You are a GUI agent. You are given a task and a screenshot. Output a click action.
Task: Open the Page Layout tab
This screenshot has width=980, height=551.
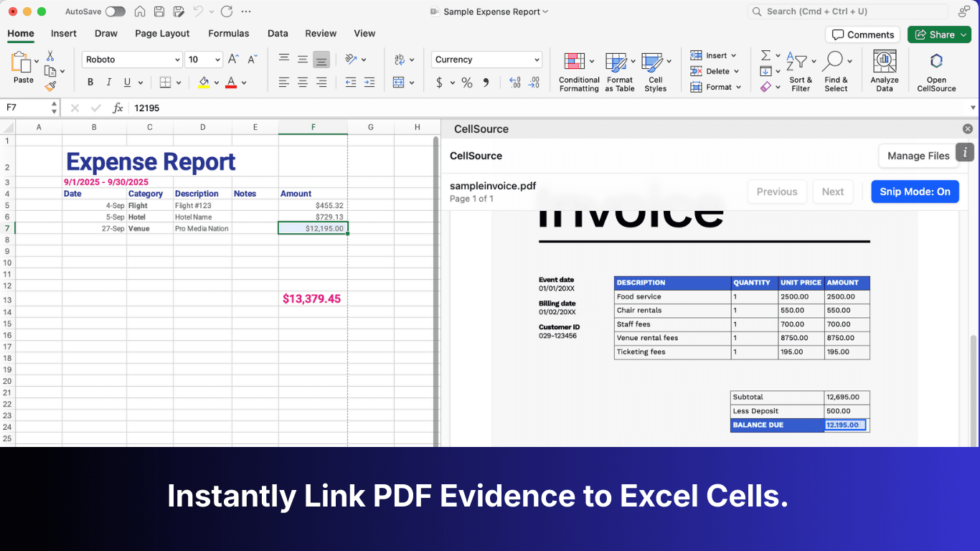click(163, 33)
